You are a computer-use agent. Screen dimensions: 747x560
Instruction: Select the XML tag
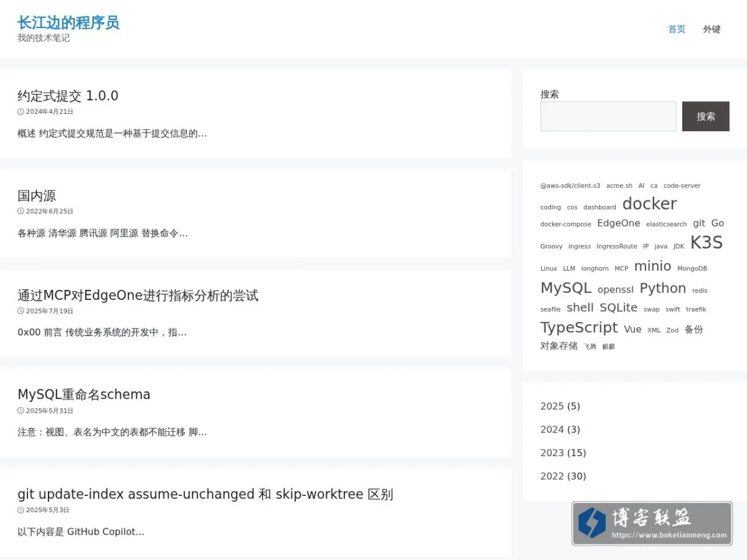(x=654, y=330)
